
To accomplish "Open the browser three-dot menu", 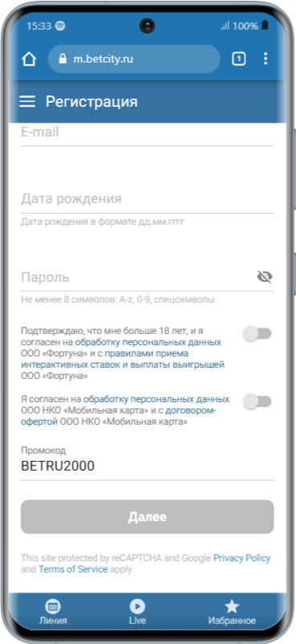I will point(266,59).
